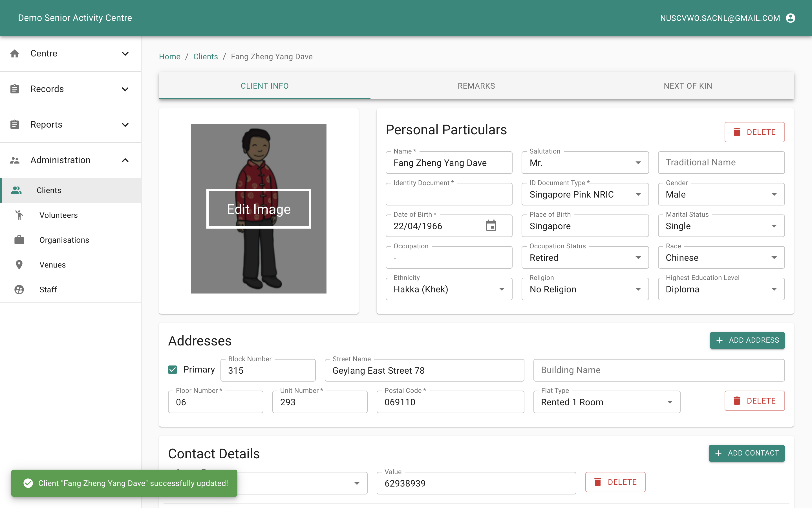Click the Administration people icon

pos(15,160)
